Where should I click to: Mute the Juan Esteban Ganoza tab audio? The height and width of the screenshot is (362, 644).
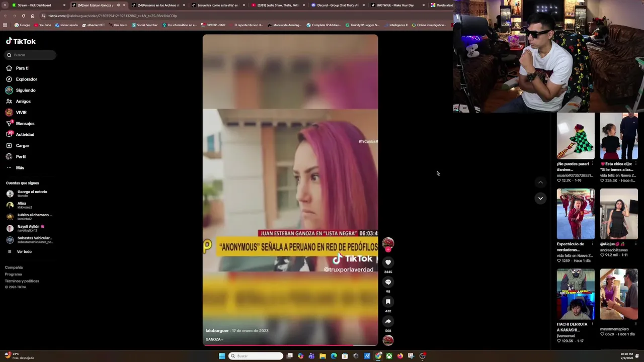(118, 5)
